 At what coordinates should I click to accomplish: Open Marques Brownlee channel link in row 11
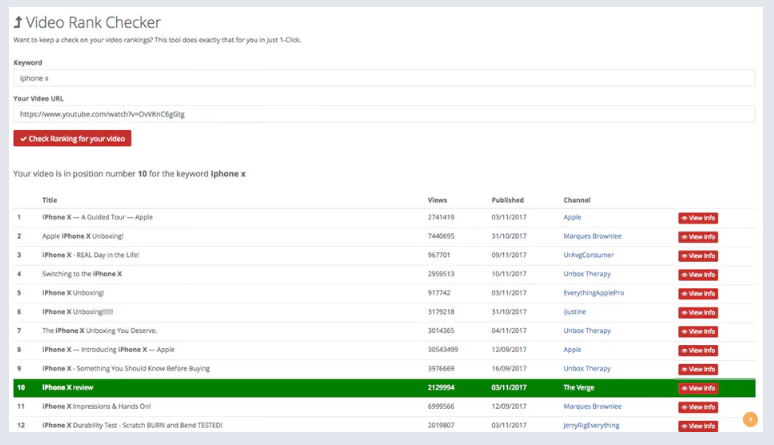point(592,406)
